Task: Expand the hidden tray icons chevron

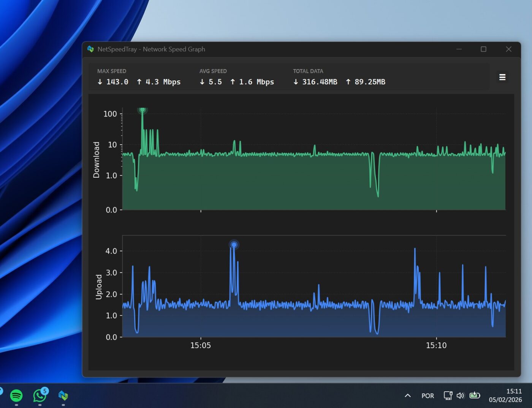Action: (x=408, y=395)
